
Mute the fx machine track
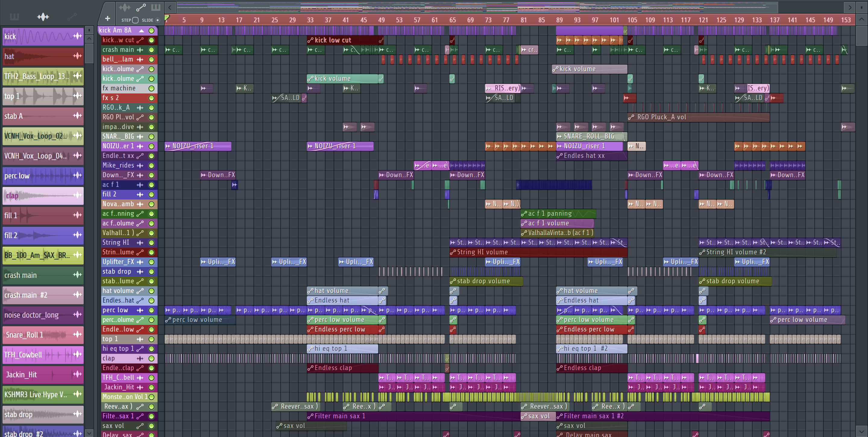tap(152, 88)
